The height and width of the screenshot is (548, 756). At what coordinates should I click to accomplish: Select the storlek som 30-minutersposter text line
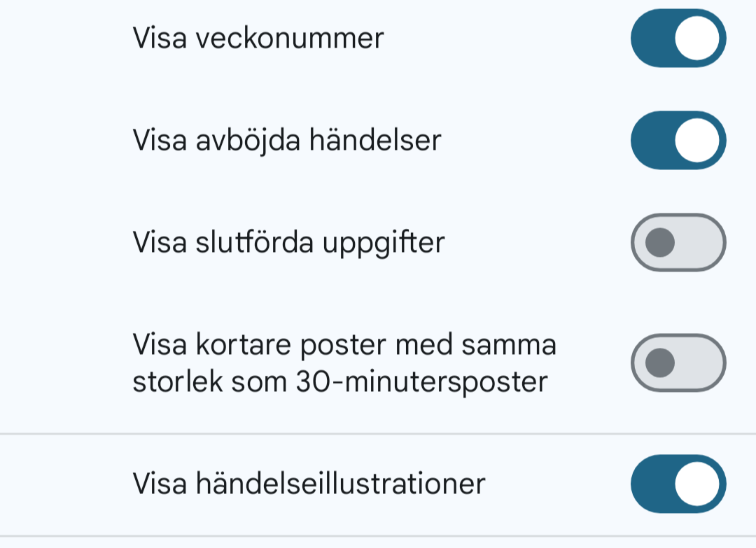click(x=340, y=382)
